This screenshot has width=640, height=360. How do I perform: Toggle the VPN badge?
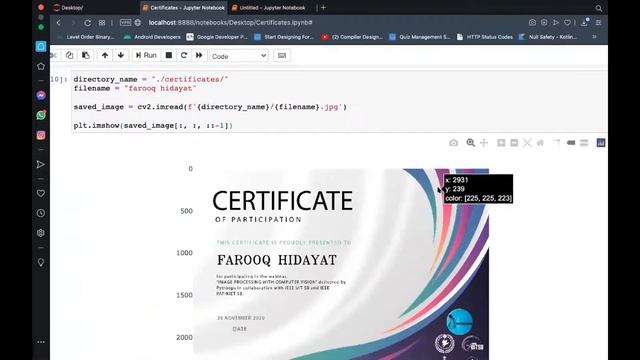point(125,22)
